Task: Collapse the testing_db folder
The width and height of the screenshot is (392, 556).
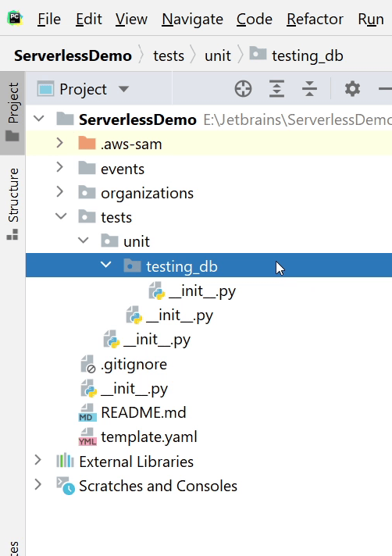Action: point(105,265)
